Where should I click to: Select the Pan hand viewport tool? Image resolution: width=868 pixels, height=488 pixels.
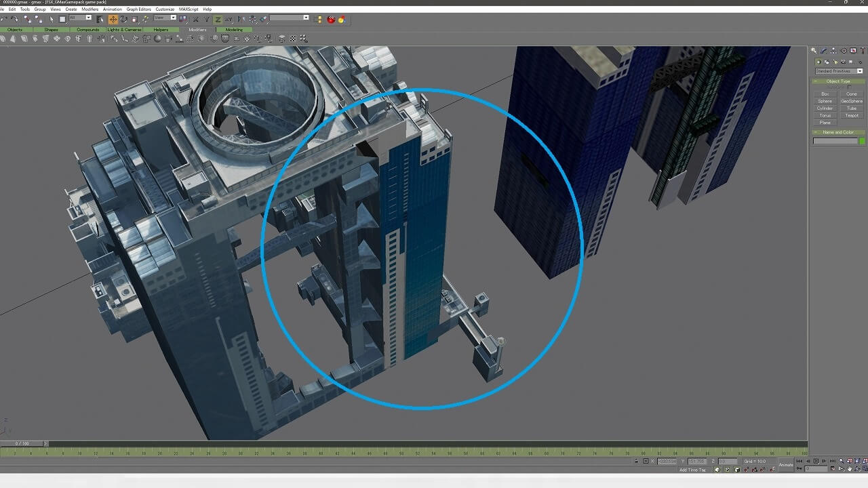(x=849, y=468)
